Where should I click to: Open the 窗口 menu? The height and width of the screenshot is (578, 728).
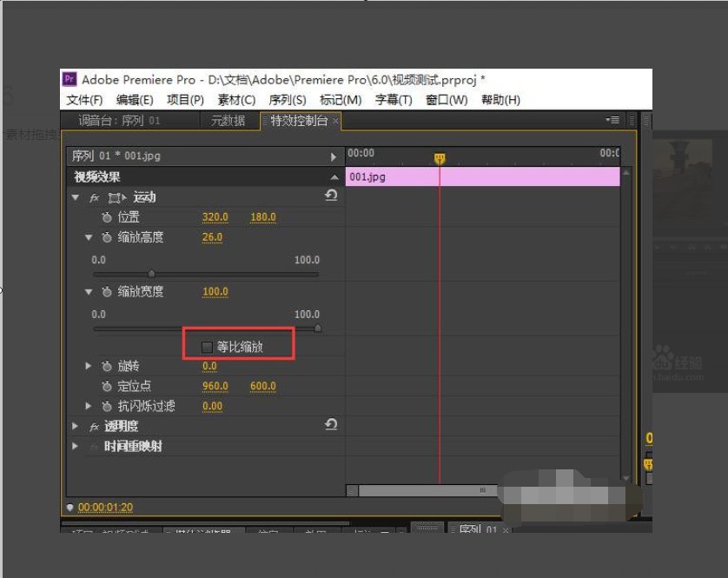(445, 100)
